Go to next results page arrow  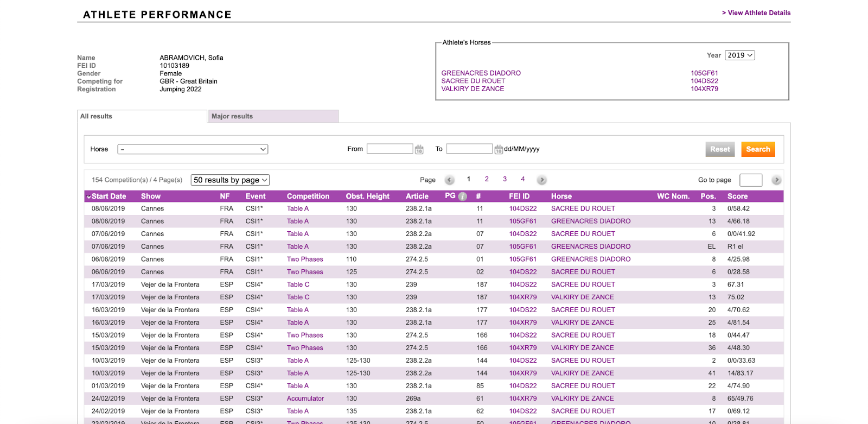(x=541, y=180)
